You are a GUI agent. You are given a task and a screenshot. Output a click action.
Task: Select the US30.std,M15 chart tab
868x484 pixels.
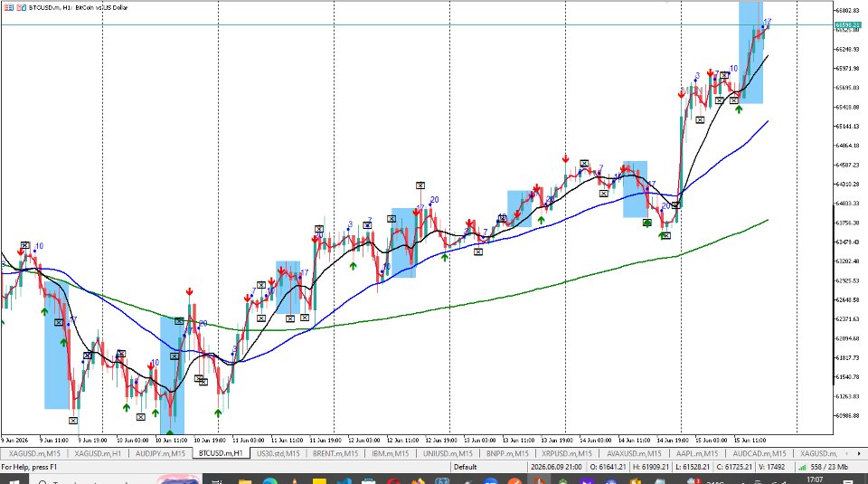278,453
